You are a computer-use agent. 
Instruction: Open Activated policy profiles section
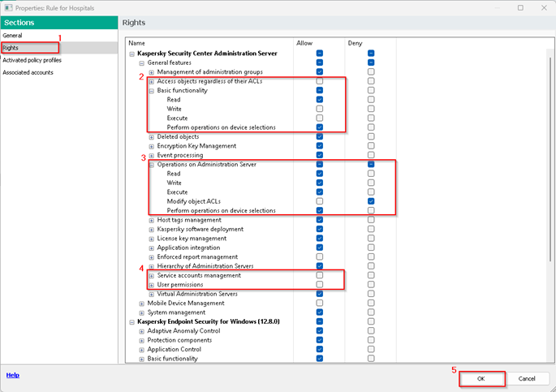pyautogui.click(x=32, y=60)
